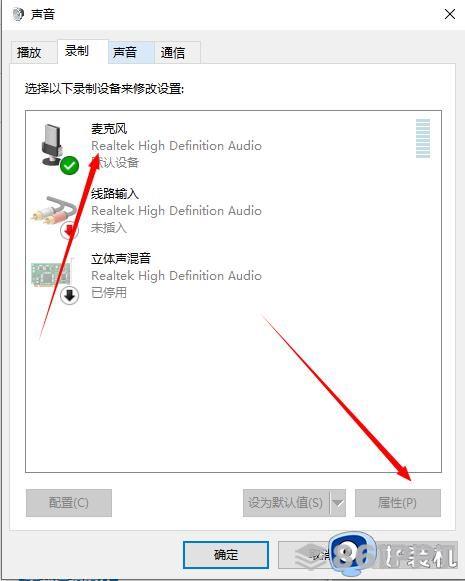Image resolution: width=465 pixels, height=581 pixels.
Task: Click the green default-device checkmark badge
Action: [x=70, y=165]
